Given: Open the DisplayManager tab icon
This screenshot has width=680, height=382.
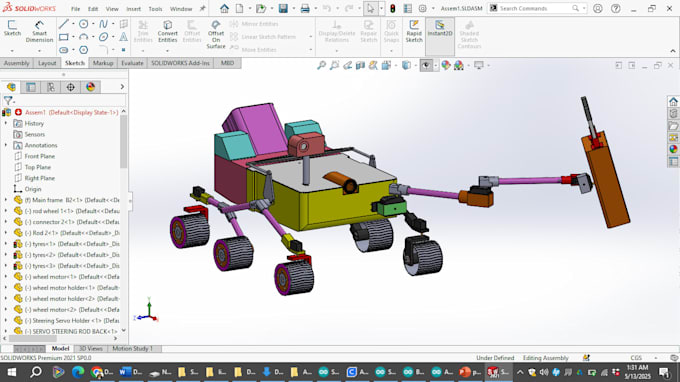Looking at the screenshot, I should tap(90, 87).
